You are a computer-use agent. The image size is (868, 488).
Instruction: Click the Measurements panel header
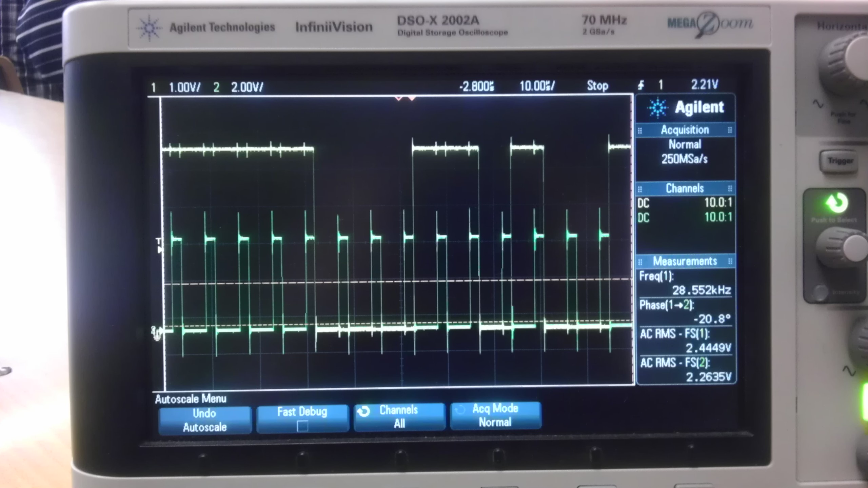point(685,261)
